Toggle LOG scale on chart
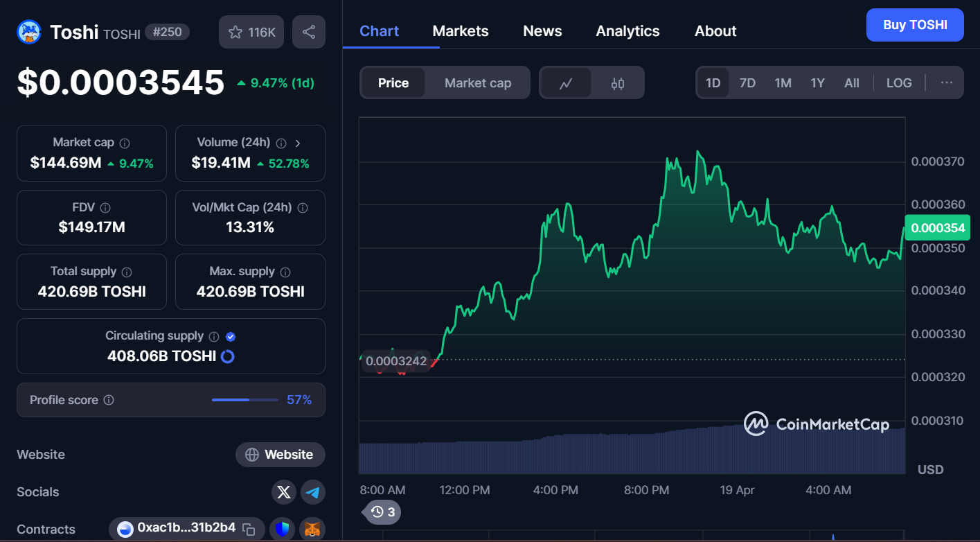Viewport: 980px width, 542px height. pyautogui.click(x=899, y=83)
